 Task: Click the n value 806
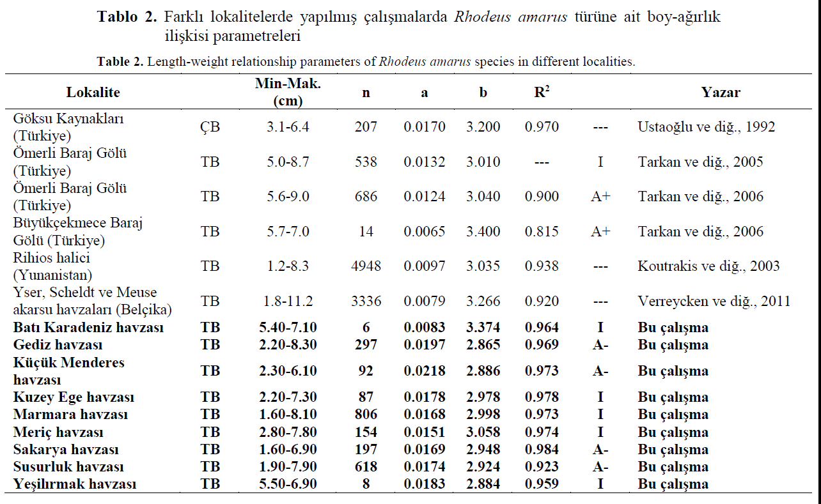pyautogui.click(x=366, y=415)
